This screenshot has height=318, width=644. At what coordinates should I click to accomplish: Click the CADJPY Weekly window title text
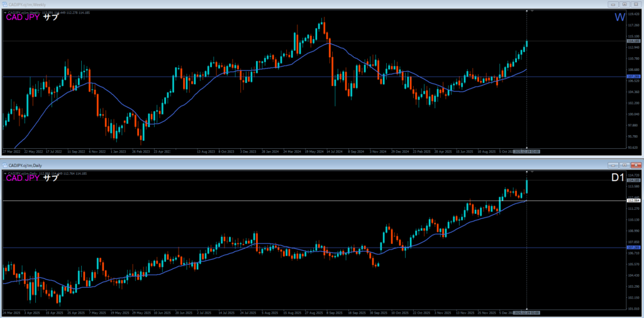tap(25, 4)
